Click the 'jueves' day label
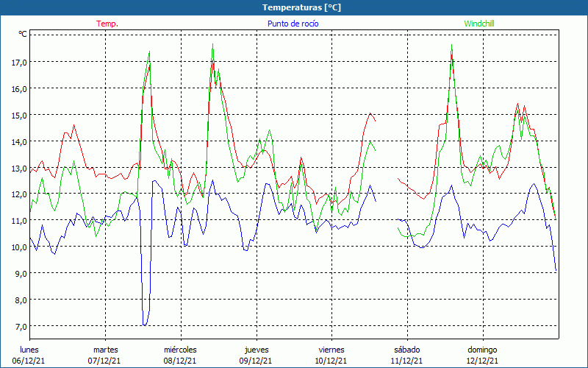588x368 pixels. (257, 350)
